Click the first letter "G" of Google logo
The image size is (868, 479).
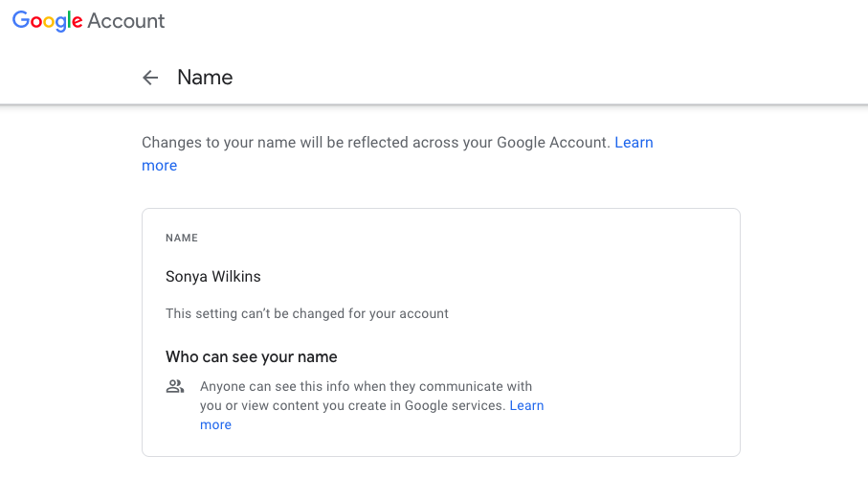click(x=21, y=21)
